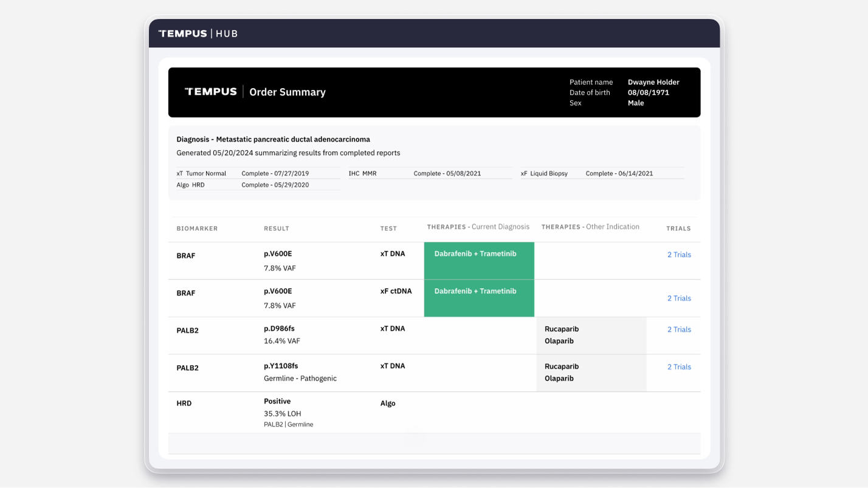Click the TEST column header
868x488 pixels.
tap(388, 229)
